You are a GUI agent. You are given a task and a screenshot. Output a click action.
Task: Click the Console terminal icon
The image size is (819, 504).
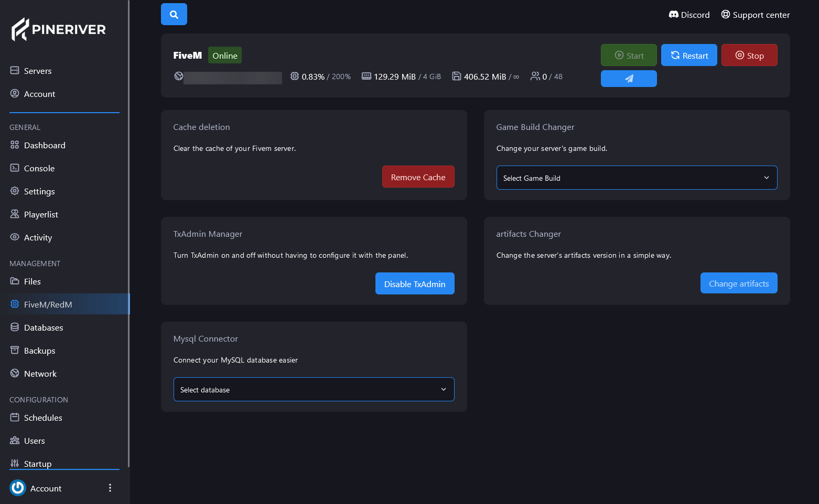point(15,168)
